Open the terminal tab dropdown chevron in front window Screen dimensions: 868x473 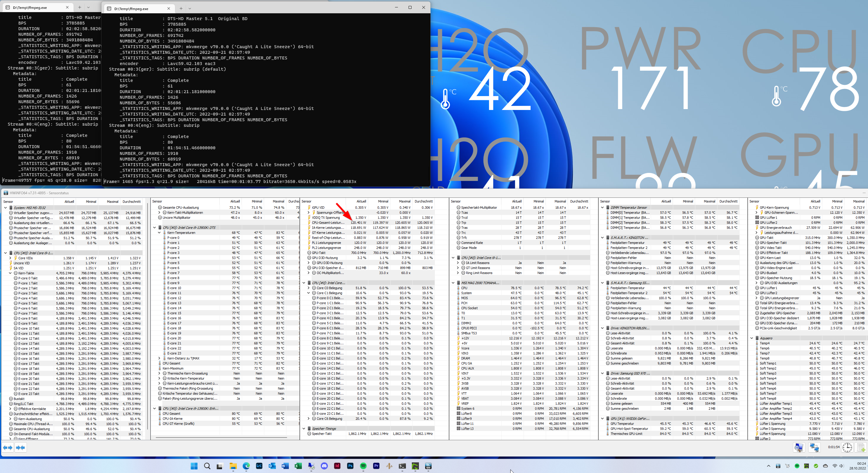coord(190,8)
